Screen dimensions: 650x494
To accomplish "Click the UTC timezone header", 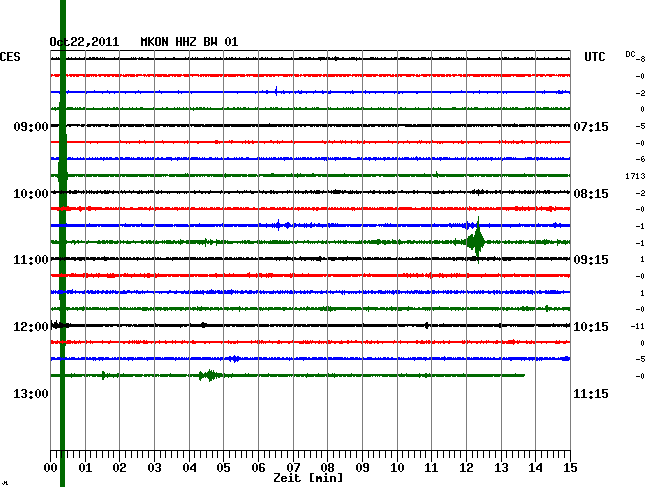I will (595, 57).
